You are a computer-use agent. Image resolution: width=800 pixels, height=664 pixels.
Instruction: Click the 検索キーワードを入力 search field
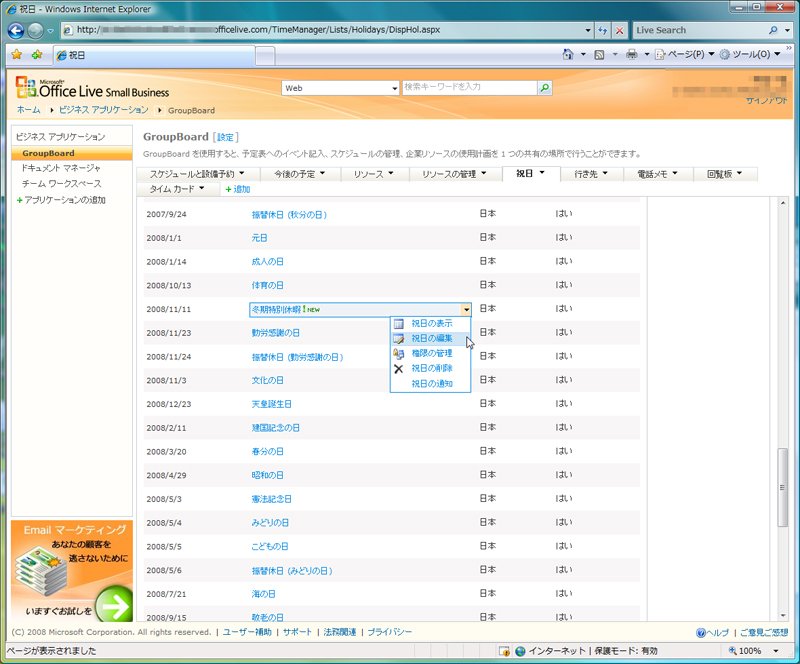[469, 88]
